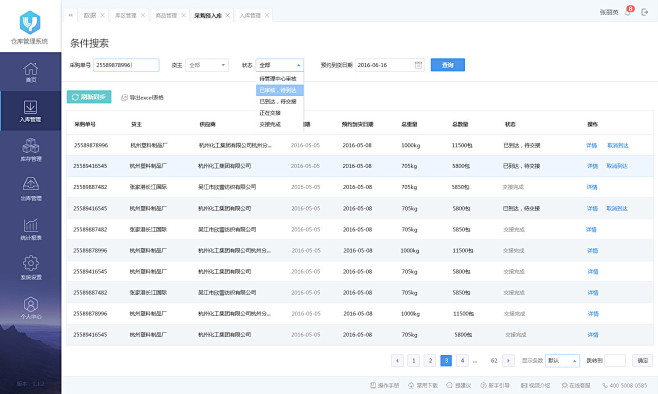Expand the 货主 dropdown
658x394 pixels.
tap(207, 65)
